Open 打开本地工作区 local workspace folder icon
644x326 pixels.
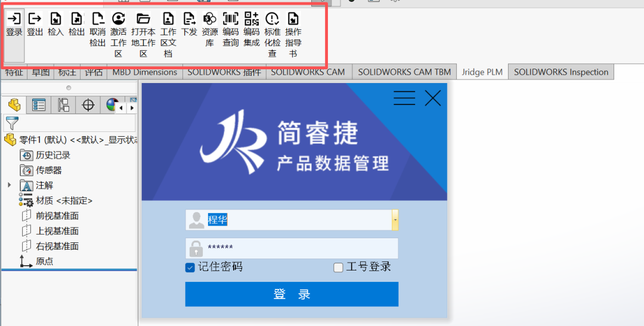click(143, 19)
